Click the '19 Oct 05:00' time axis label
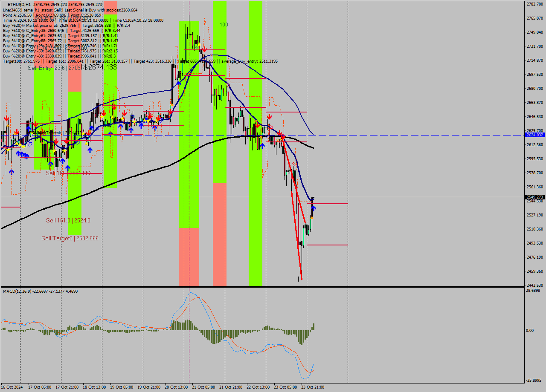This screenshot has width=546, height=392. click(122, 387)
